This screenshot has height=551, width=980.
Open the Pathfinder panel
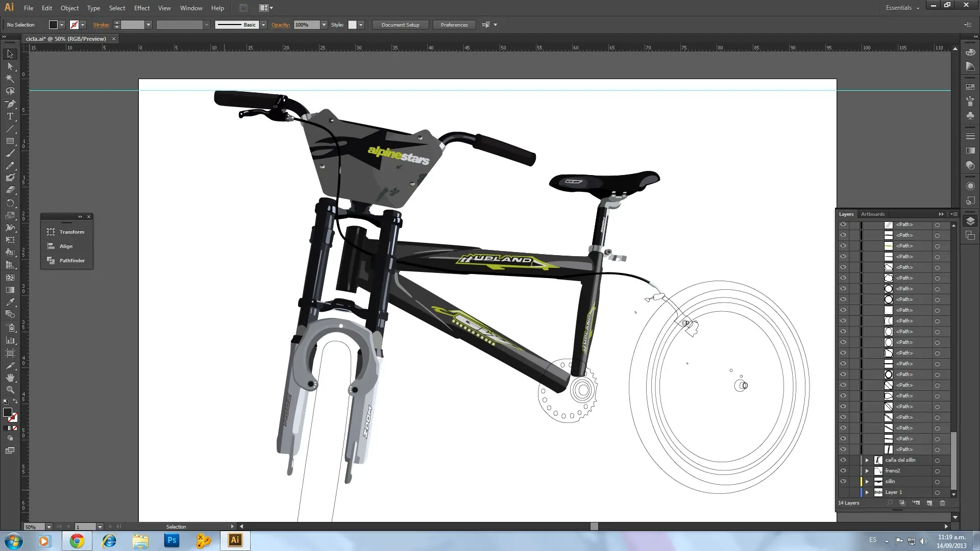coord(66,261)
